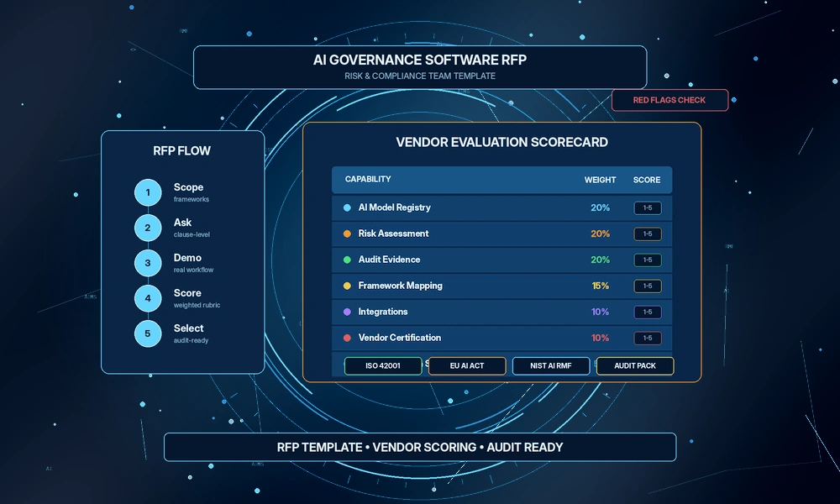
Task: Click the 1-5 score box for Risk Assessment
Action: (648, 234)
